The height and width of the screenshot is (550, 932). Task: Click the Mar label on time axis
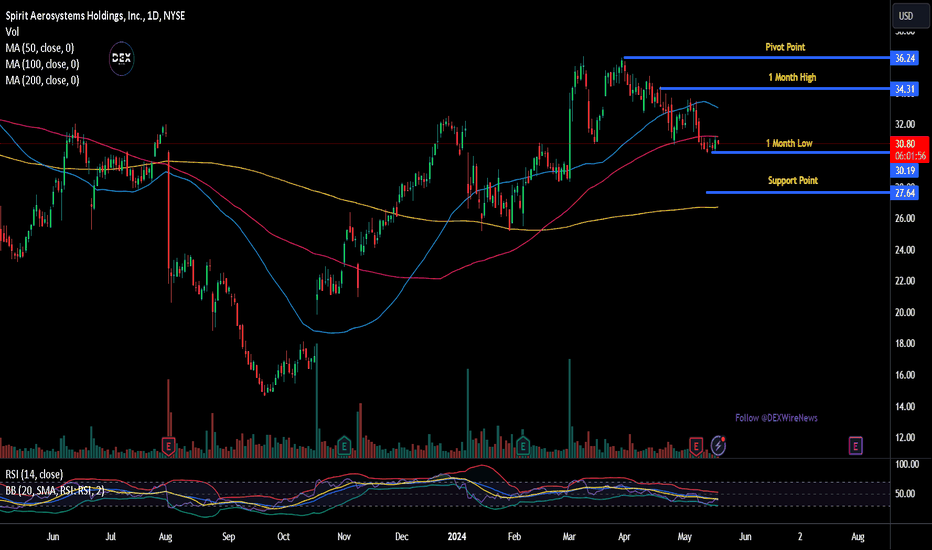pos(569,536)
